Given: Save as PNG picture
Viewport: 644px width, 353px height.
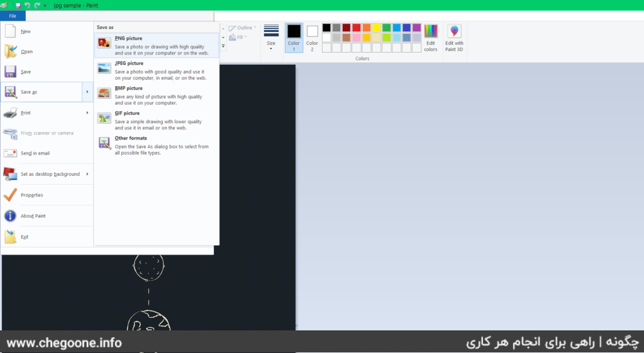Looking at the screenshot, I should (157, 45).
